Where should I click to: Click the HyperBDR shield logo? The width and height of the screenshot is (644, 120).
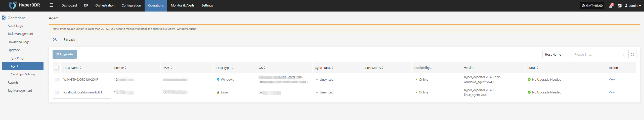(x=13, y=5)
